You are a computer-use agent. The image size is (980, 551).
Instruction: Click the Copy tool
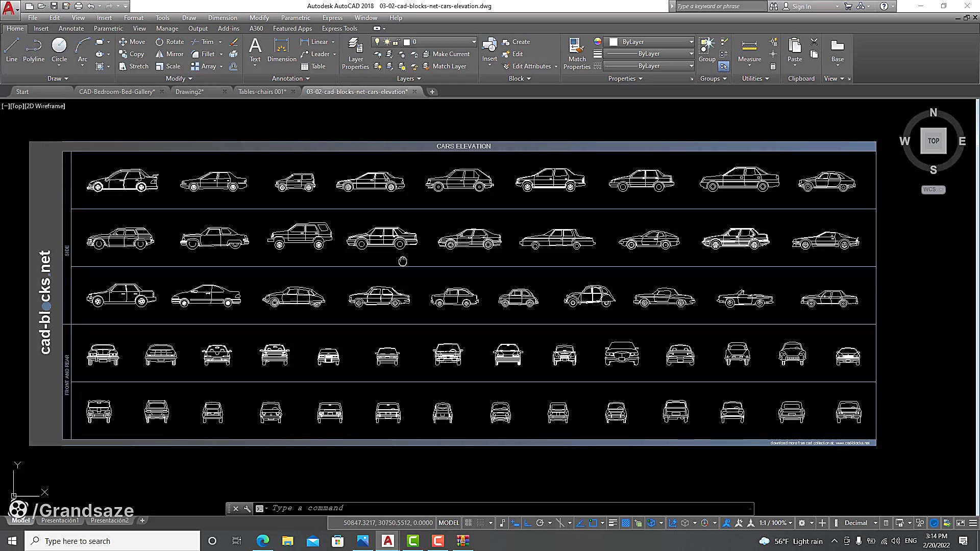click(x=132, y=54)
